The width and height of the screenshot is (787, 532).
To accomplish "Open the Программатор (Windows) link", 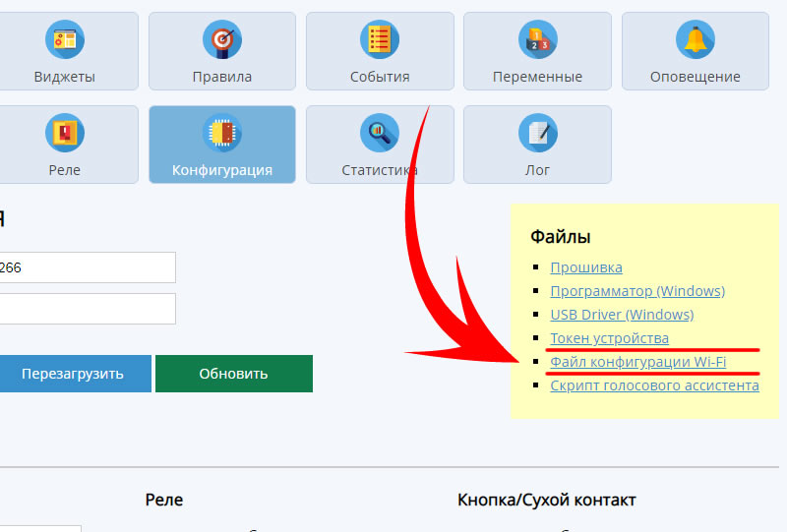I will click(637, 291).
